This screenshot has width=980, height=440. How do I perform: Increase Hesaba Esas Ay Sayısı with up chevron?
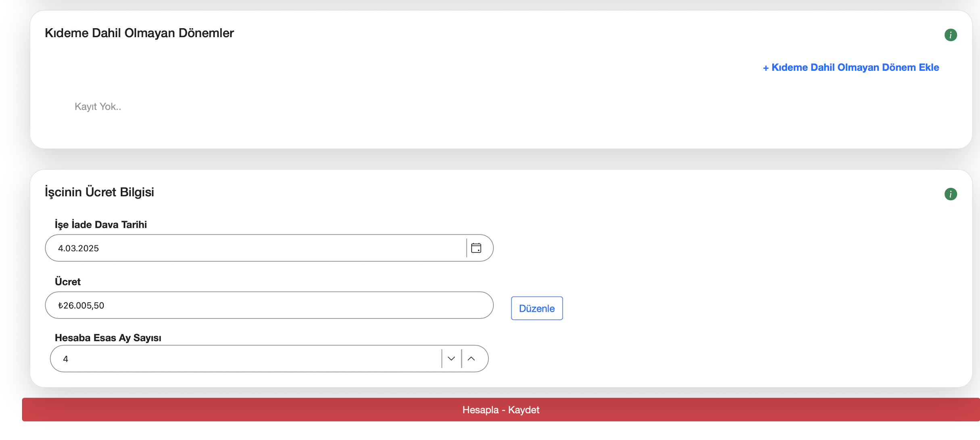(x=471, y=358)
